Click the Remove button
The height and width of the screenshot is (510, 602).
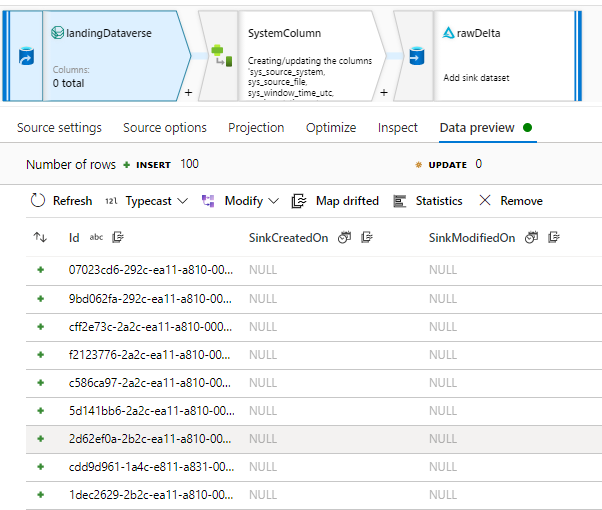(x=510, y=201)
